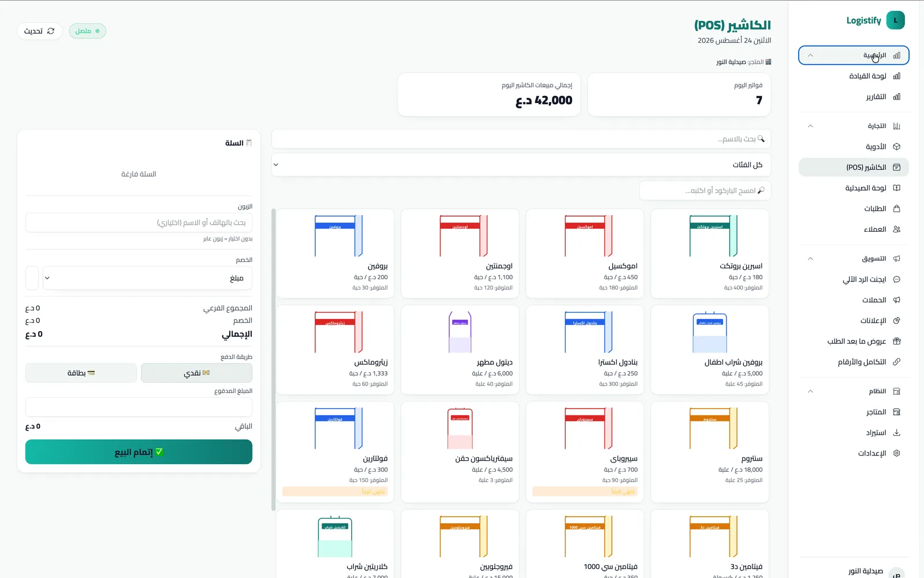Viewport: 924px width, 578px height.
Task: Open the مبلغ discount type dropdown
Action: click(x=147, y=278)
